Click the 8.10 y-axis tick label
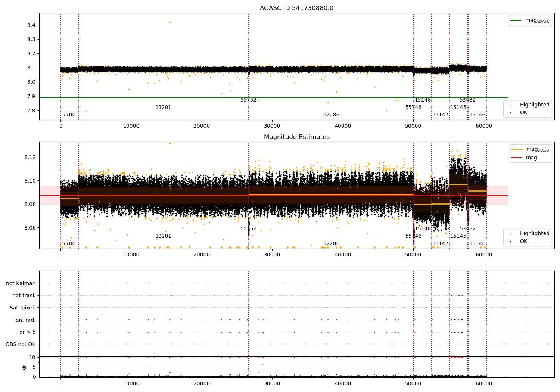 [x=30, y=181]
